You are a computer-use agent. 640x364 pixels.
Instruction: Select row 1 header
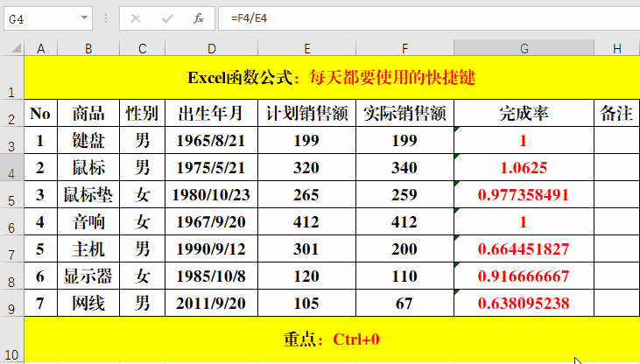(12, 78)
